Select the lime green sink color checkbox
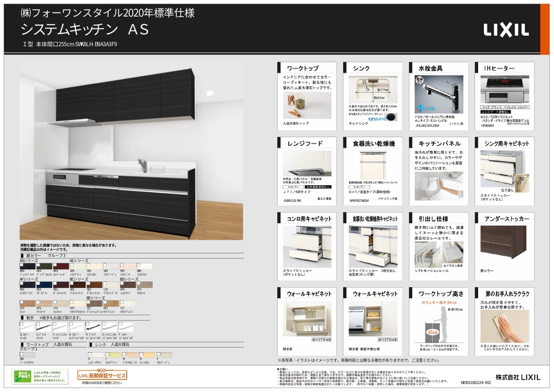This screenshot has height=392, width=554. point(107,353)
